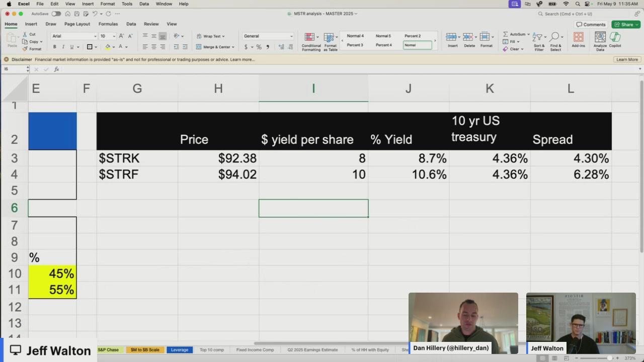Apply italic formatting with I

click(x=63, y=47)
